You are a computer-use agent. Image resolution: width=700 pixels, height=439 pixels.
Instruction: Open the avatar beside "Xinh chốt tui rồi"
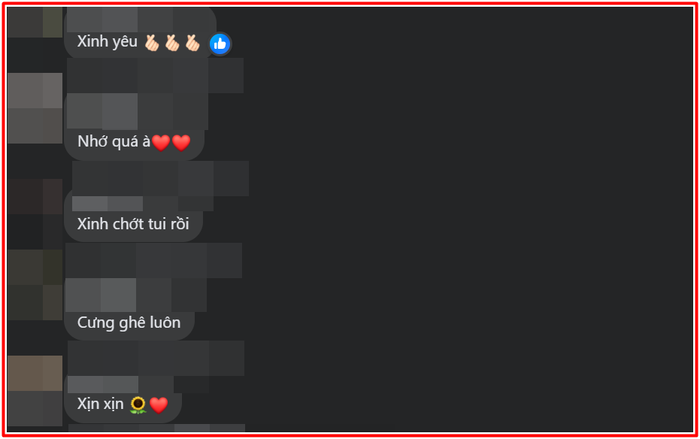tap(35, 214)
